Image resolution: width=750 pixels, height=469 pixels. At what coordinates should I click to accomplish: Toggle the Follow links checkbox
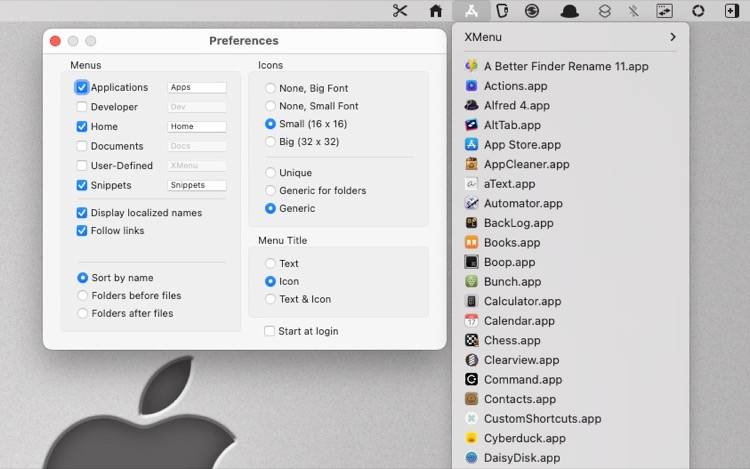82,230
